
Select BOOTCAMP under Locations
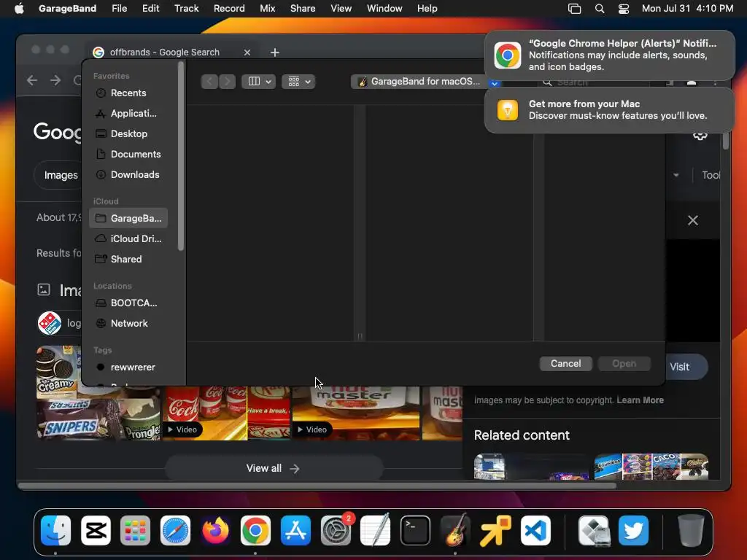click(x=128, y=303)
